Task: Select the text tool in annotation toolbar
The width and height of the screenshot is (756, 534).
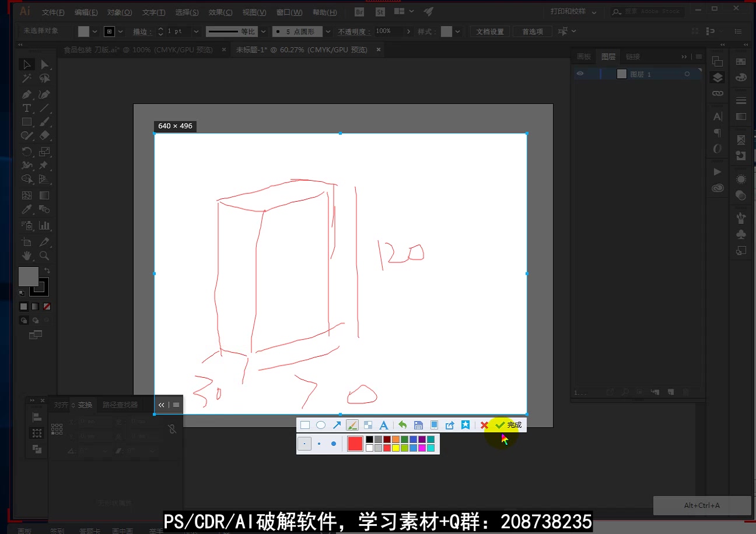Action: coord(384,424)
